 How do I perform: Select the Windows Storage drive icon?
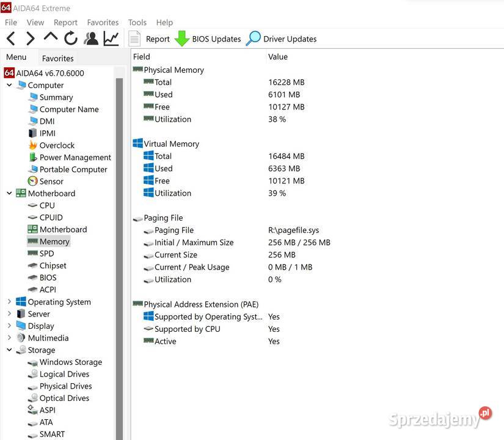point(33,362)
